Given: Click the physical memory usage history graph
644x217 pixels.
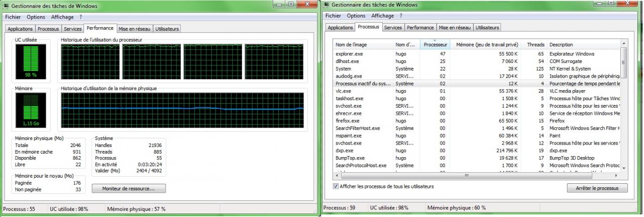Looking at the screenshot, I should click(182, 110).
